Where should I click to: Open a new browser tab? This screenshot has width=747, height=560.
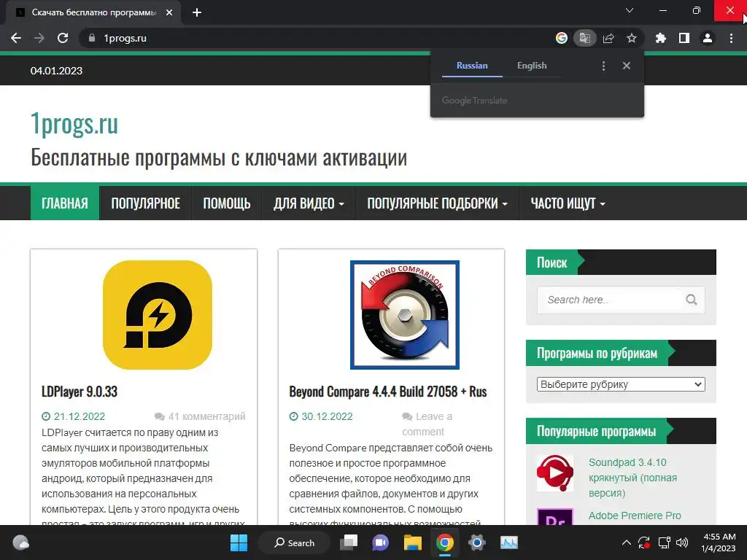(197, 12)
